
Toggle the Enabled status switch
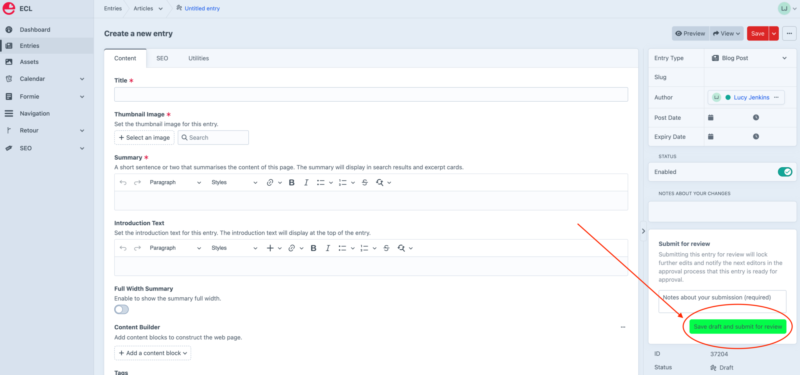tap(785, 172)
